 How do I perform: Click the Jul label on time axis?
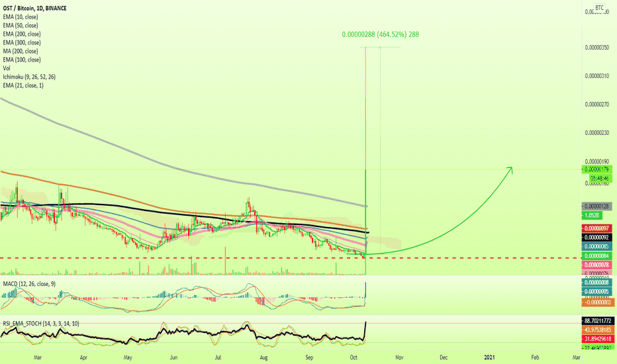tap(218, 357)
